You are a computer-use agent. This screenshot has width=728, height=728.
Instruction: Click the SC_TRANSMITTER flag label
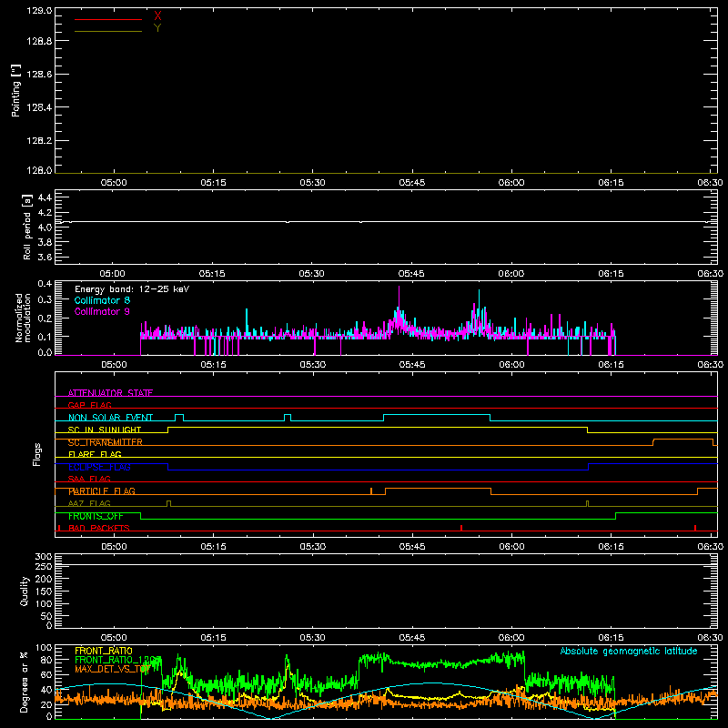106,442
